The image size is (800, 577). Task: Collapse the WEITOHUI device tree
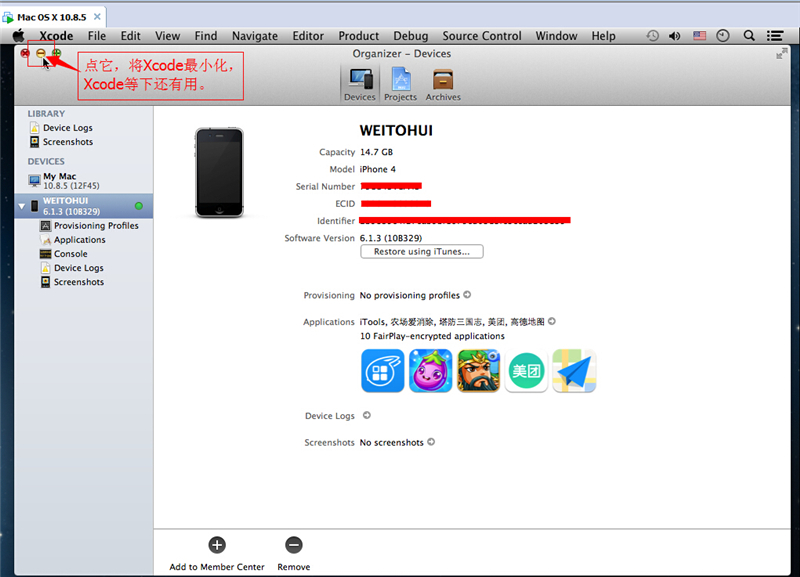point(21,207)
